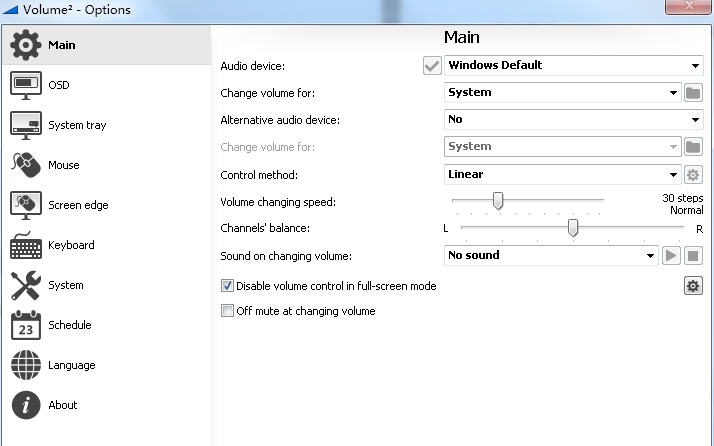Expand Sound on changing volume dropdown
This screenshot has height=446, width=714.
pyautogui.click(x=551, y=256)
